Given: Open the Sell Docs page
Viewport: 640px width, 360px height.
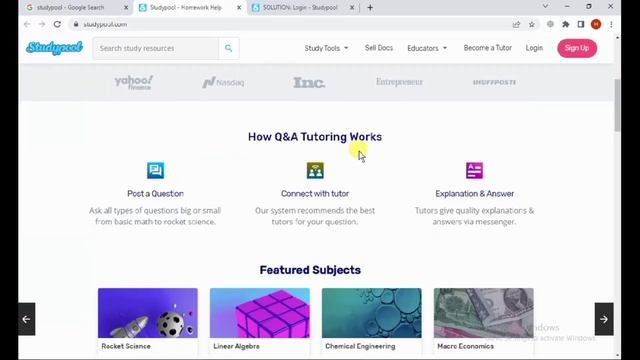Looking at the screenshot, I should tap(379, 48).
